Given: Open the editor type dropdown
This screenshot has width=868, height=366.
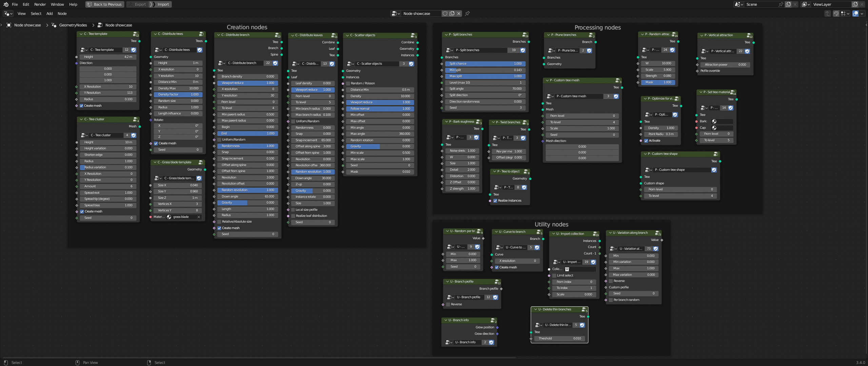Looking at the screenshot, I should [8, 14].
